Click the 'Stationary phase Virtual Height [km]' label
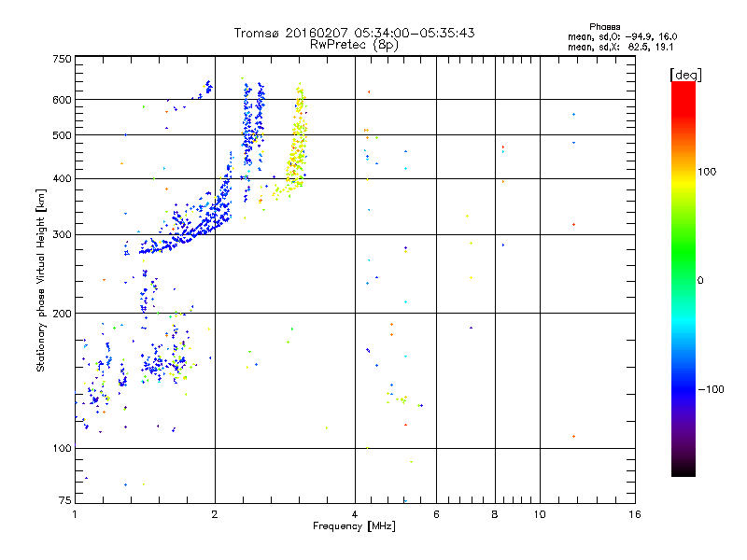Image resolution: width=747 pixels, height=560 pixels. [41, 280]
